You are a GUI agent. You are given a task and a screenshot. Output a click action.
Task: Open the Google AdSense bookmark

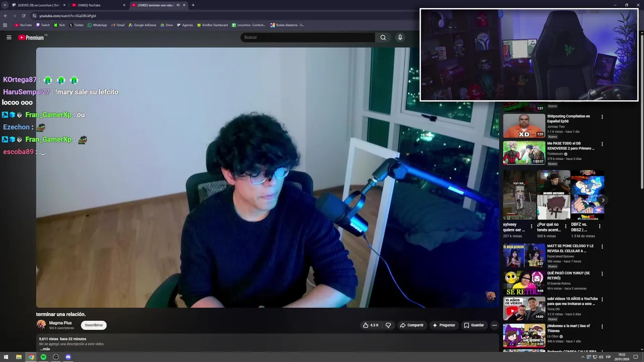pos(142,25)
